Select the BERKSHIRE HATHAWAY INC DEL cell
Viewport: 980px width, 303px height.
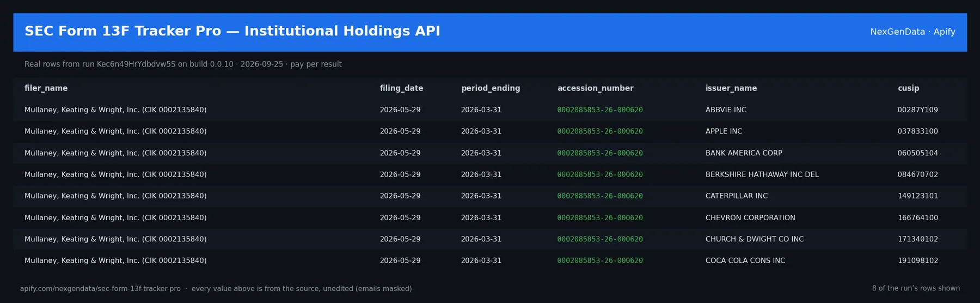click(x=762, y=174)
